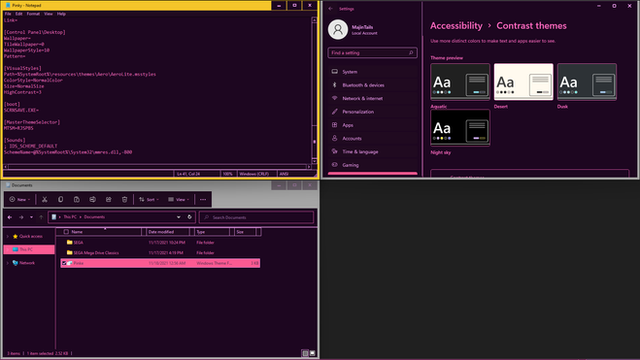640x360 pixels.
Task: Open the View dropdown in Explorer
Action: 178,200
